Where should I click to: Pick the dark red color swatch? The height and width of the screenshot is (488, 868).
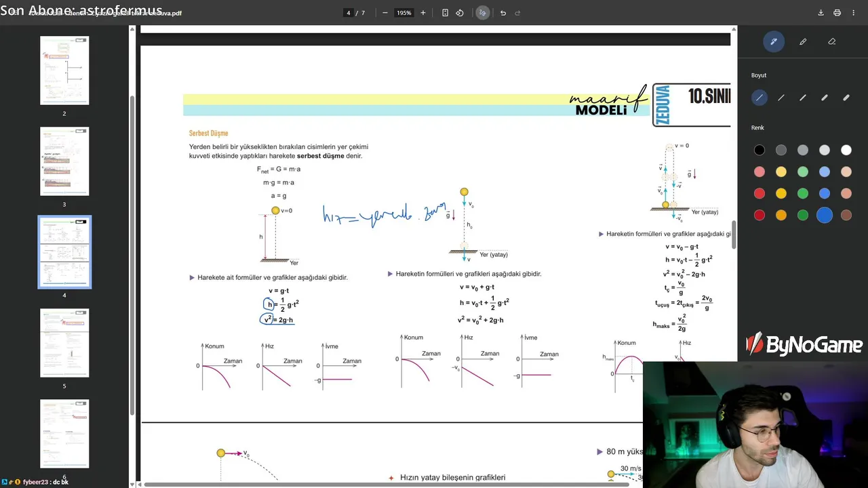point(759,216)
